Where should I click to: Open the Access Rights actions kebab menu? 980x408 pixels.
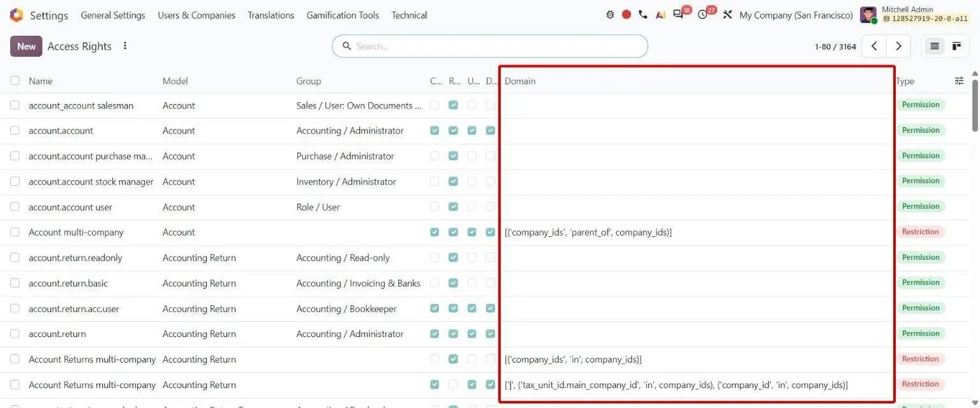point(125,46)
